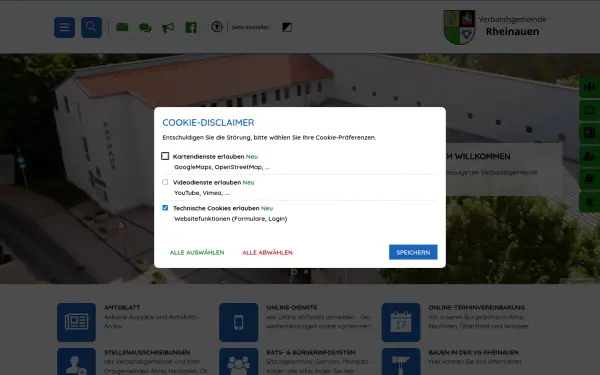Open the calendar tile for Online-Terminvereinbarung
Viewport: 600px width, 375px height.
tap(401, 322)
